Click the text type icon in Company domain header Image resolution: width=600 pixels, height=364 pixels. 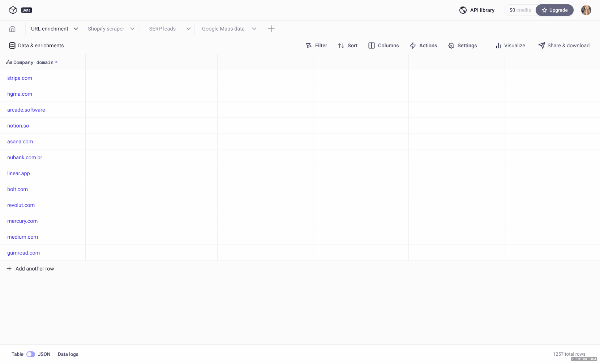pyautogui.click(x=9, y=62)
